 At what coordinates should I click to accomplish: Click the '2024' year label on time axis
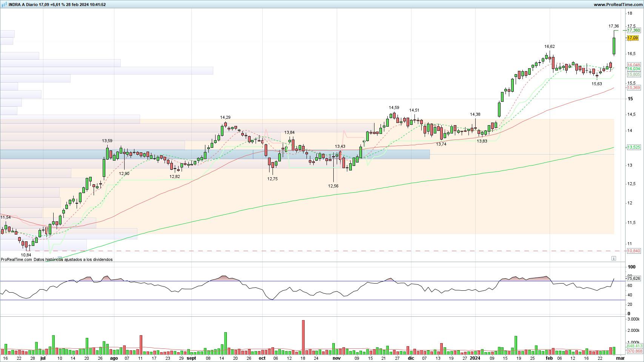(x=475, y=358)
